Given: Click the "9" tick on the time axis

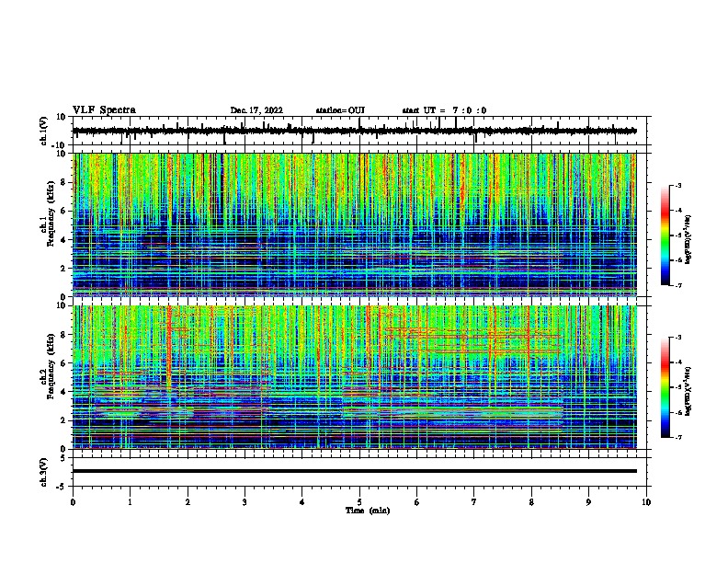Looking at the screenshot, I should tap(588, 501).
